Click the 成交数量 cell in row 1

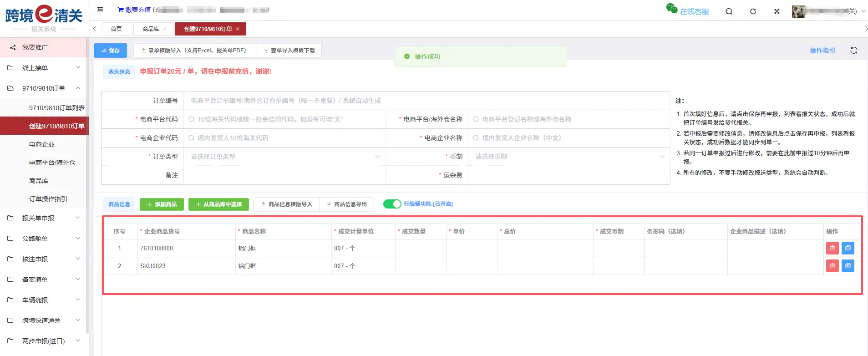tap(421, 248)
